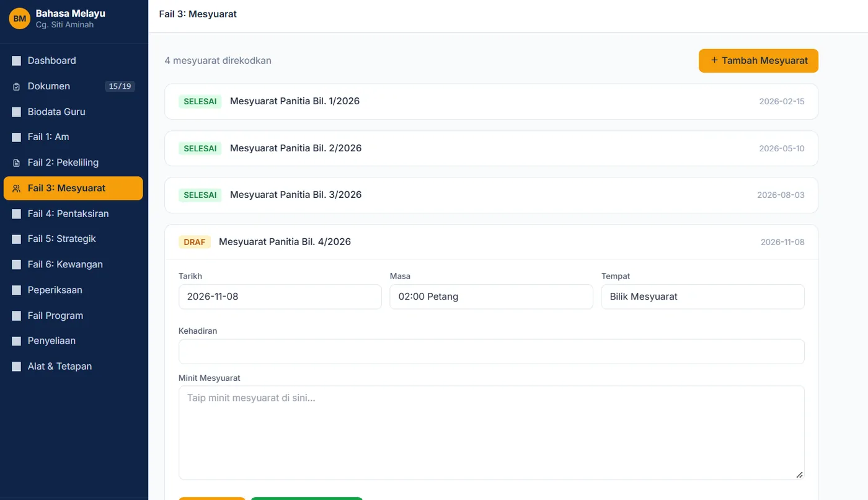The height and width of the screenshot is (500, 868).
Task: Open the Fail Program section
Action: coord(73,315)
